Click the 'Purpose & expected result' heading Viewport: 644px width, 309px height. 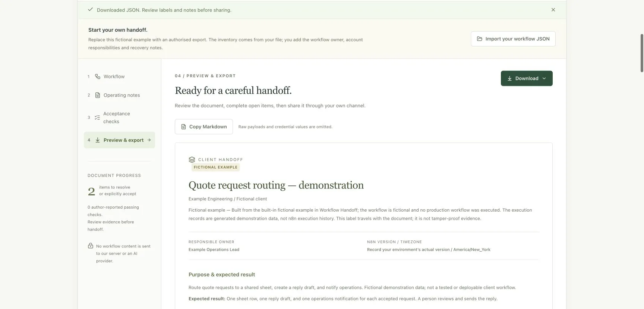(222, 275)
